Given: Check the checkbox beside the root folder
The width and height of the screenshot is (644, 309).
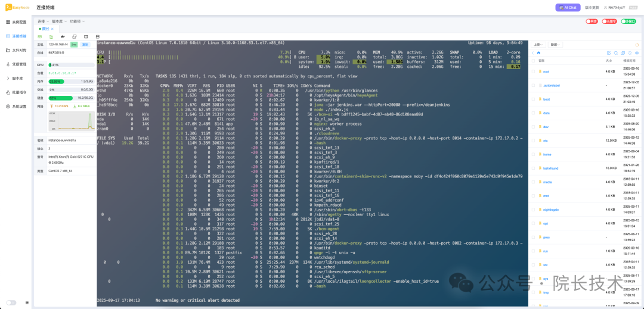Looking at the screenshot, I should 534,71.
